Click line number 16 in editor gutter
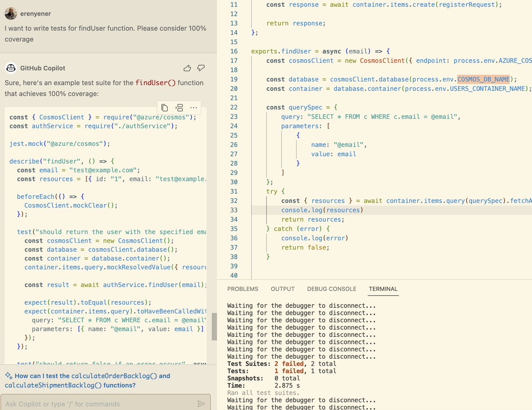Viewport: 532px width, 410px height. [x=234, y=51]
